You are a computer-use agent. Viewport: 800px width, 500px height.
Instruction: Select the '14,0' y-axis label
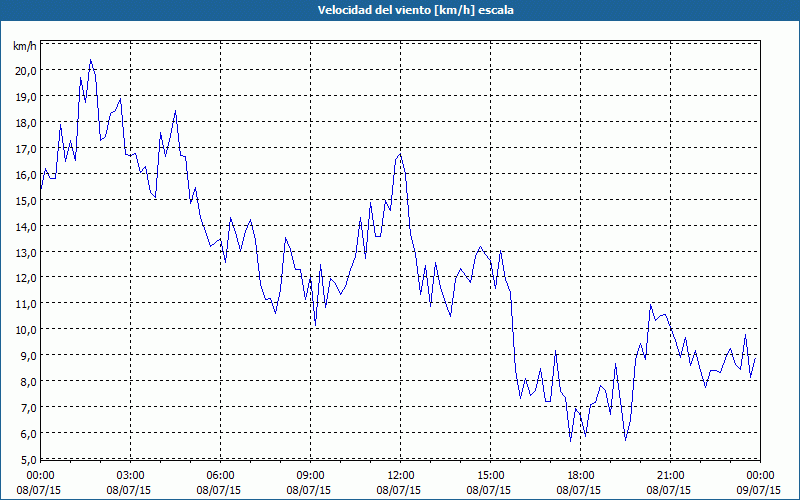point(26,227)
